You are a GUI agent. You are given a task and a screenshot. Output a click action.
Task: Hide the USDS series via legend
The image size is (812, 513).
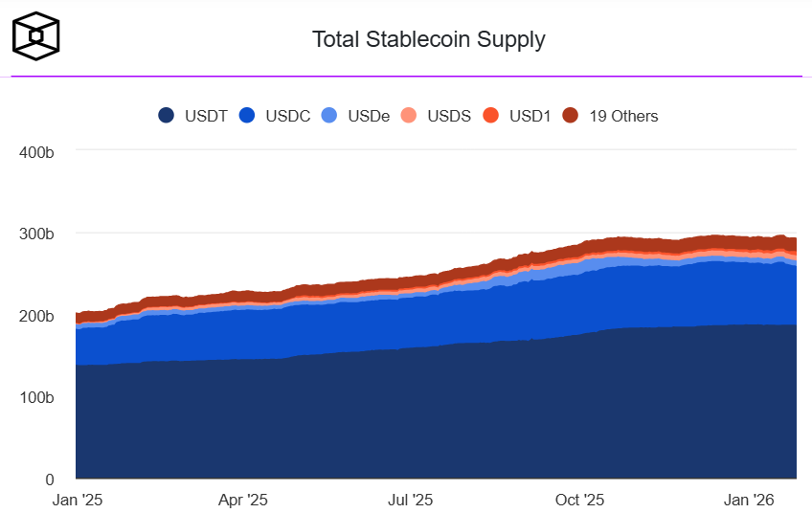point(448,116)
